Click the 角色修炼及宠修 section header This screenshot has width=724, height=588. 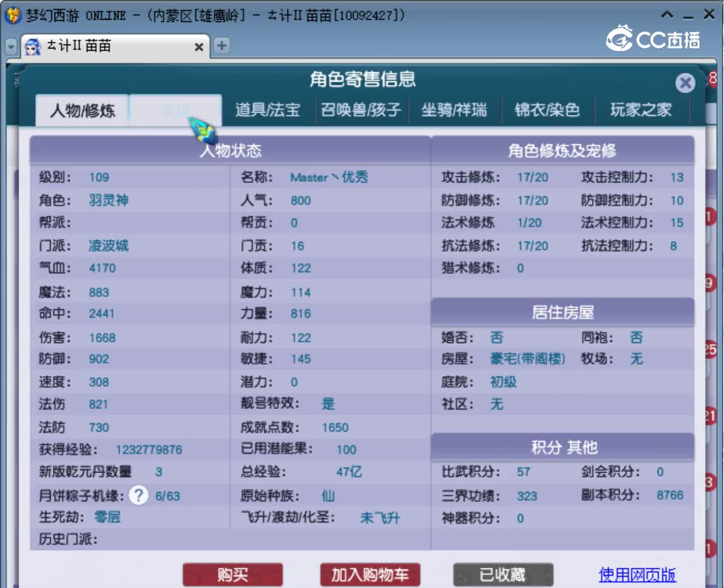pyautogui.click(x=562, y=150)
